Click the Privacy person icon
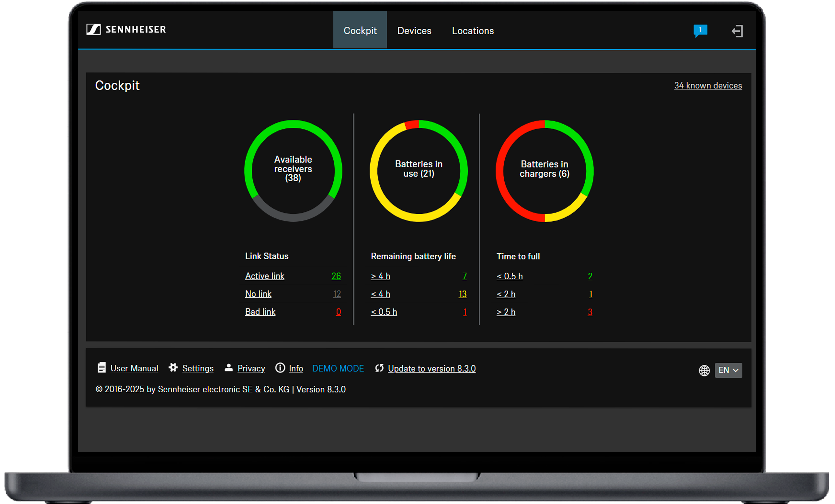This screenshot has height=504, width=835. coord(229,367)
